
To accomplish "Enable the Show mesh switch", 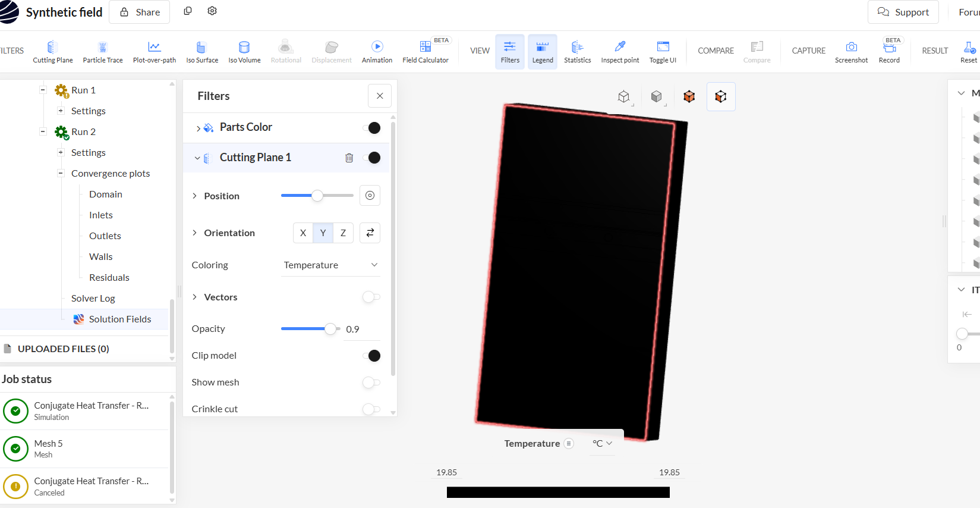I will coord(371,382).
